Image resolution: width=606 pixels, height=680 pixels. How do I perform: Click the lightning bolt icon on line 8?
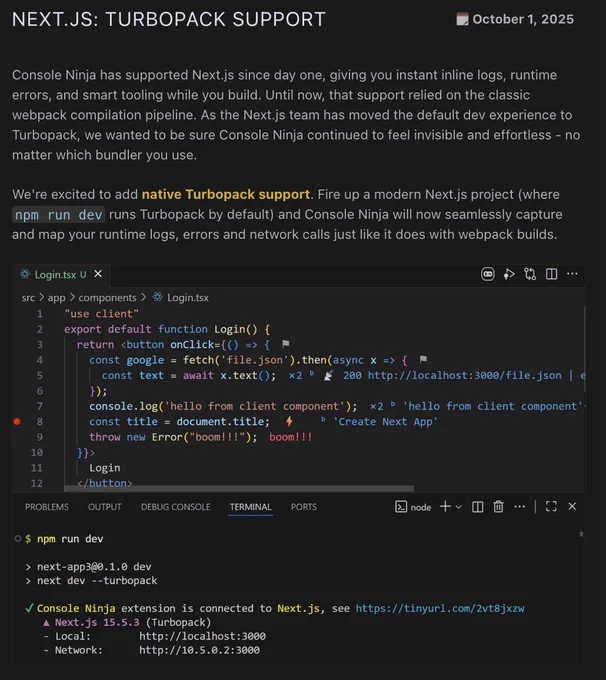pos(289,421)
